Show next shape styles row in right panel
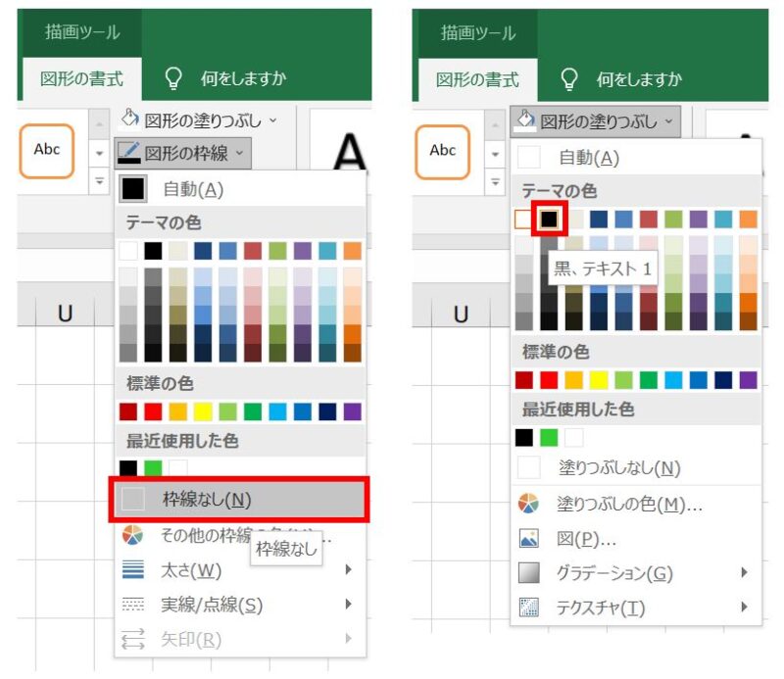Image resolution: width=784 pixels, height=679 pixels. pos(495,155)
